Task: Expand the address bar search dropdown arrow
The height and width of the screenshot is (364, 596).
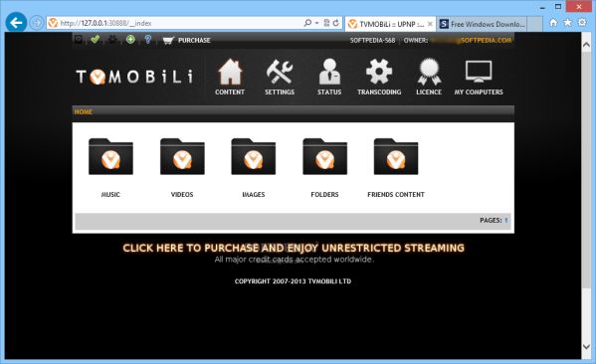Action: pos(316,23)
